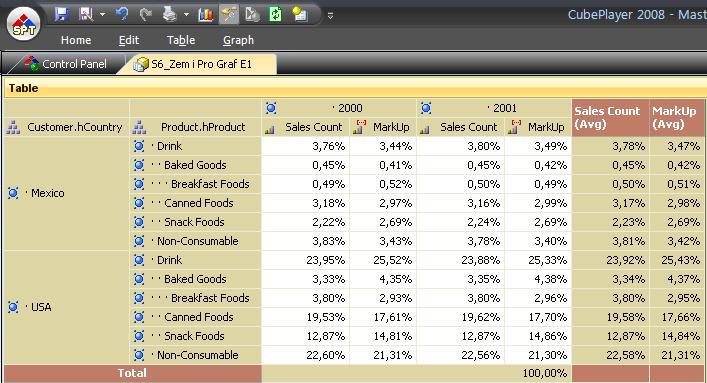707x383 pixels.
Task: Click the bar chart graph icon
Action: coord(206,14)
